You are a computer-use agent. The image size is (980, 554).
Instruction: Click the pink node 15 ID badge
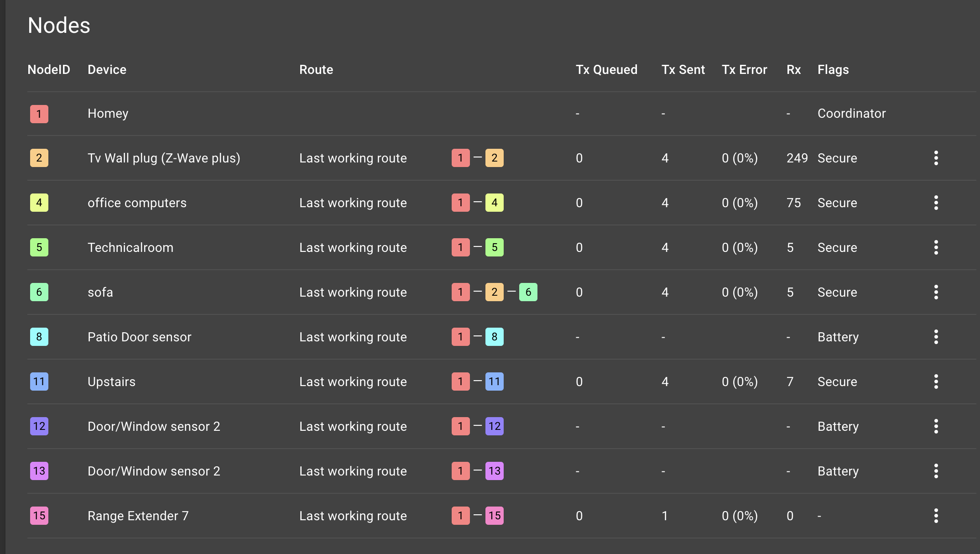pos(39,516)
